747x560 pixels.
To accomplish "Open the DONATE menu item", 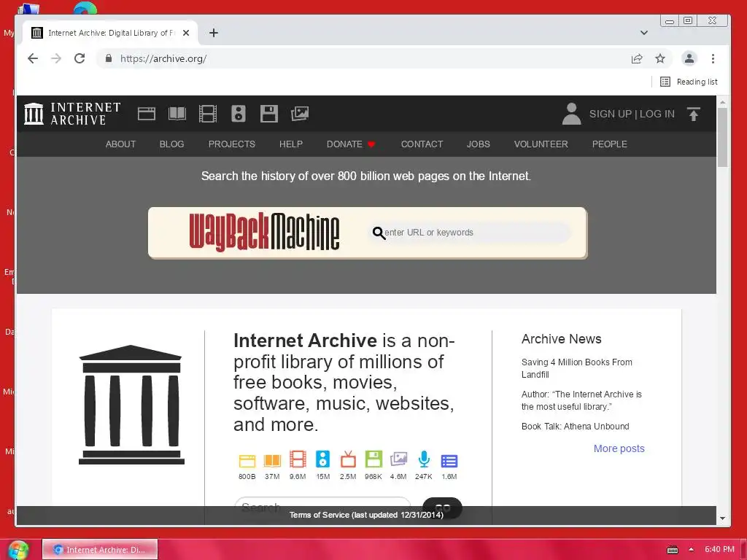I will click(351, 144).
